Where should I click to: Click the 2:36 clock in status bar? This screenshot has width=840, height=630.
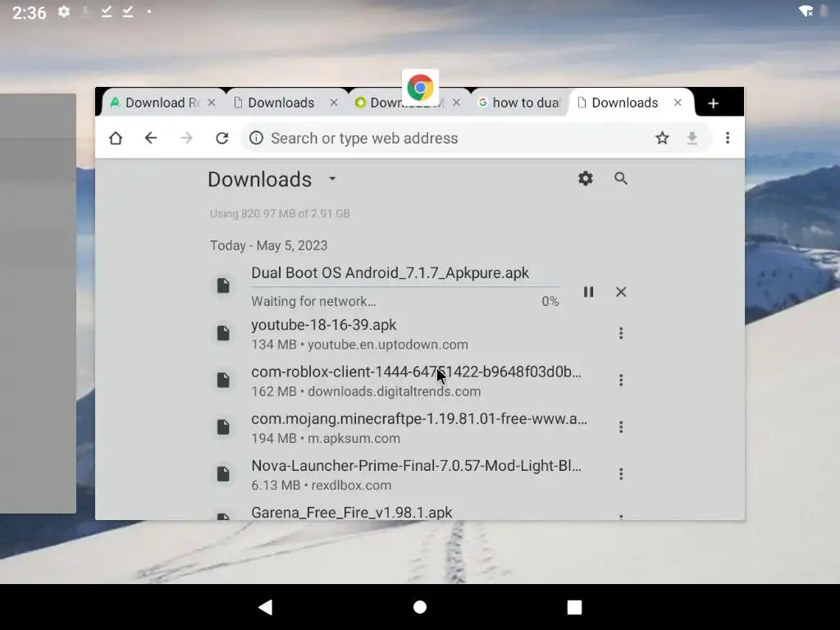point(30,11)
